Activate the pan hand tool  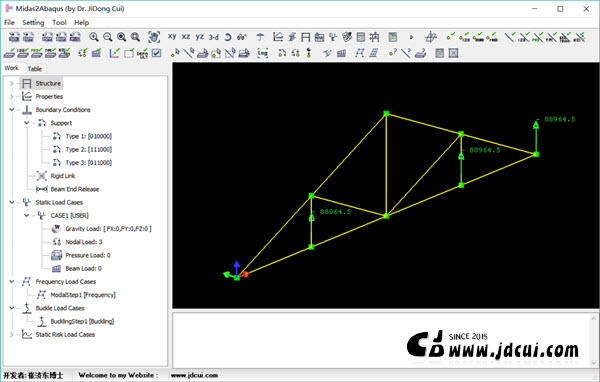(x=154, y=37)
